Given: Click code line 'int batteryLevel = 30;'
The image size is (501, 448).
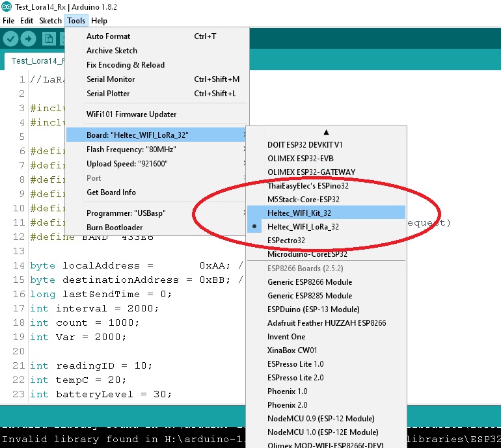Looking at the screenshot, I should tap(101, 394).
